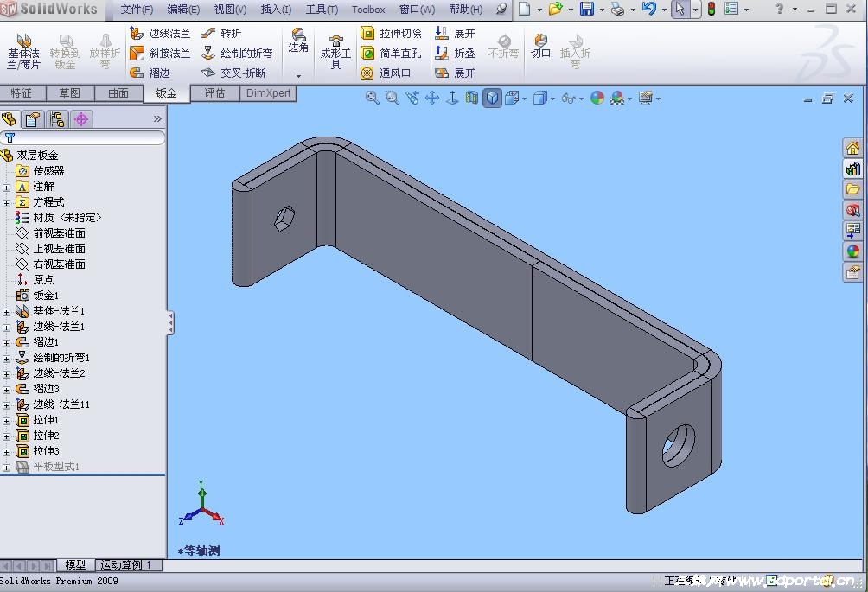Click the Corners (边角) tool
This screenshot has width=868, height=592.
click(298, 41)
